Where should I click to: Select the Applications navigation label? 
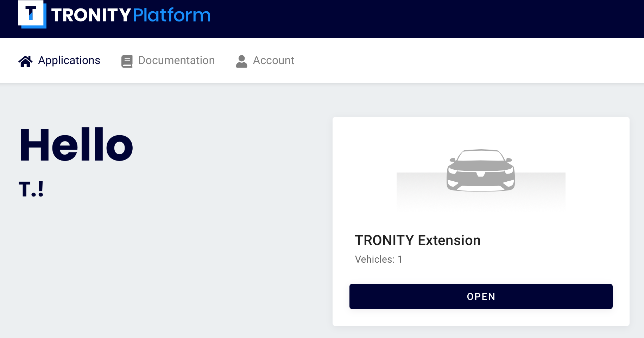point(69,61)
